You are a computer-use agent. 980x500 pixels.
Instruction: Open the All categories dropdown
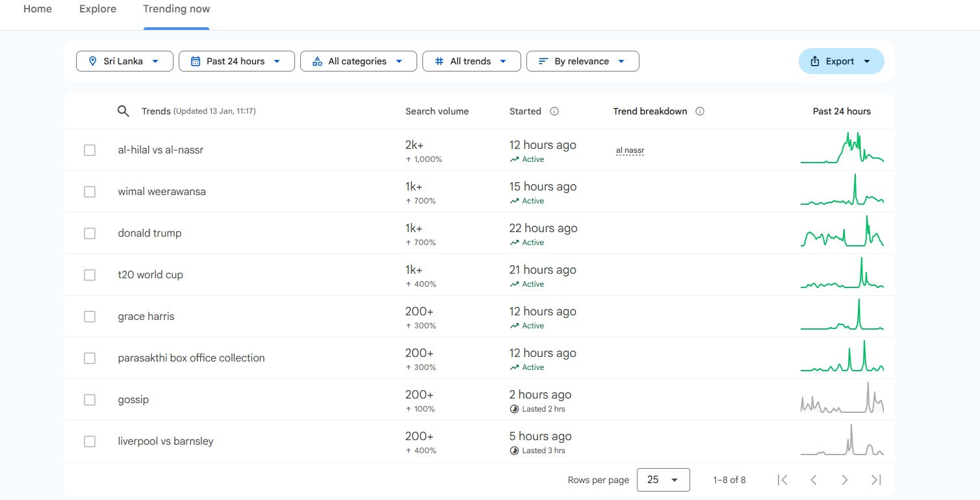(359, 61)
